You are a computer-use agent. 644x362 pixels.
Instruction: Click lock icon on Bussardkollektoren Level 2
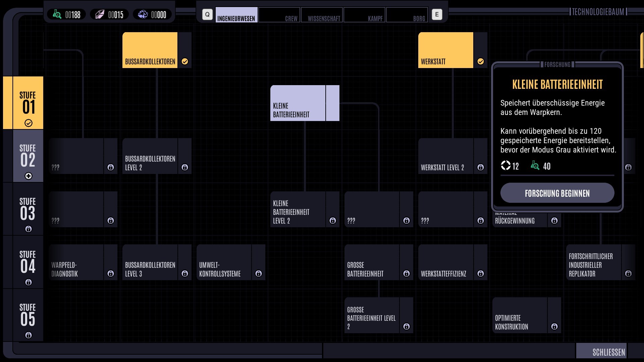point(185,167)
